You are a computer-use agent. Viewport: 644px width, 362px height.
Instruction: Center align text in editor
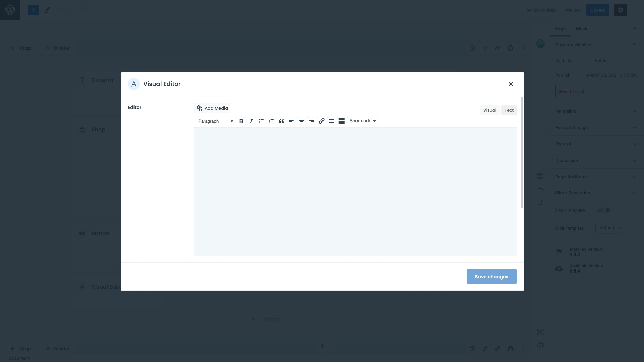(x=302, y=121)
